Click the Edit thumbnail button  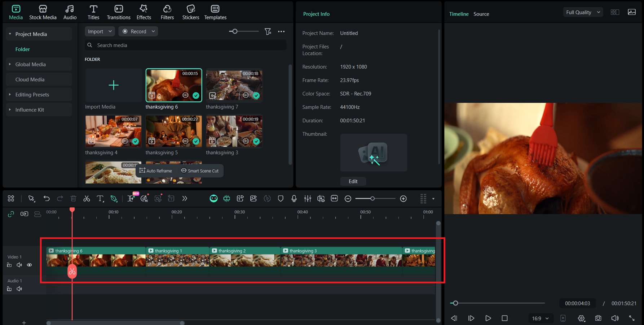(353, 181)
